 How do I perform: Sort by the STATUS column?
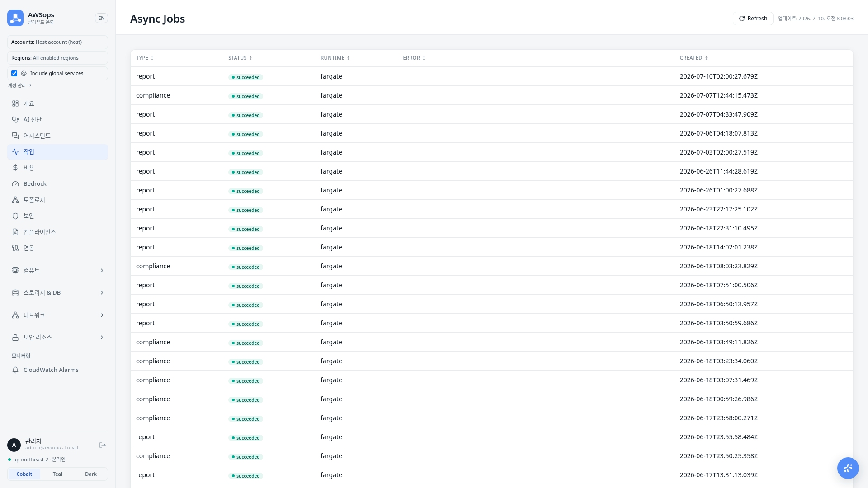pos(240,58)
